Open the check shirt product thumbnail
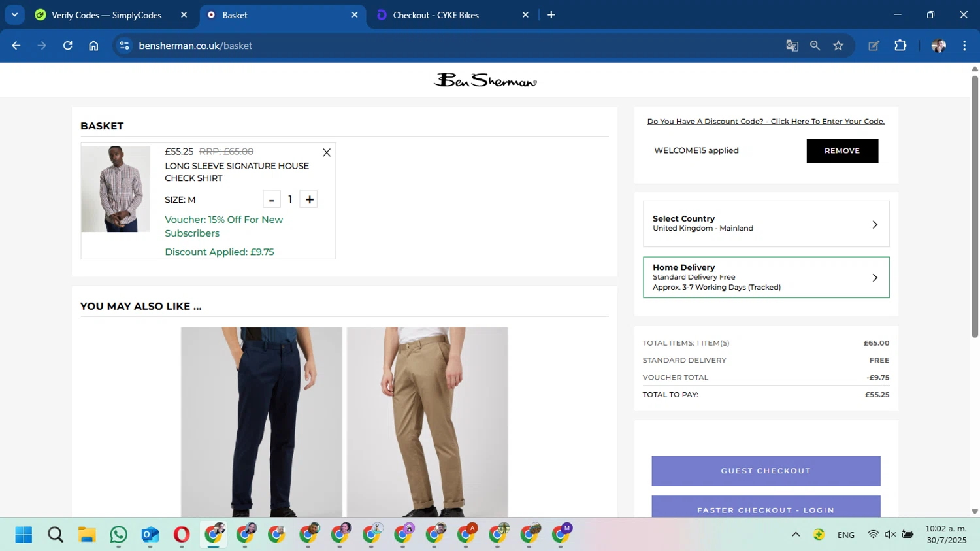 point(116,189)
